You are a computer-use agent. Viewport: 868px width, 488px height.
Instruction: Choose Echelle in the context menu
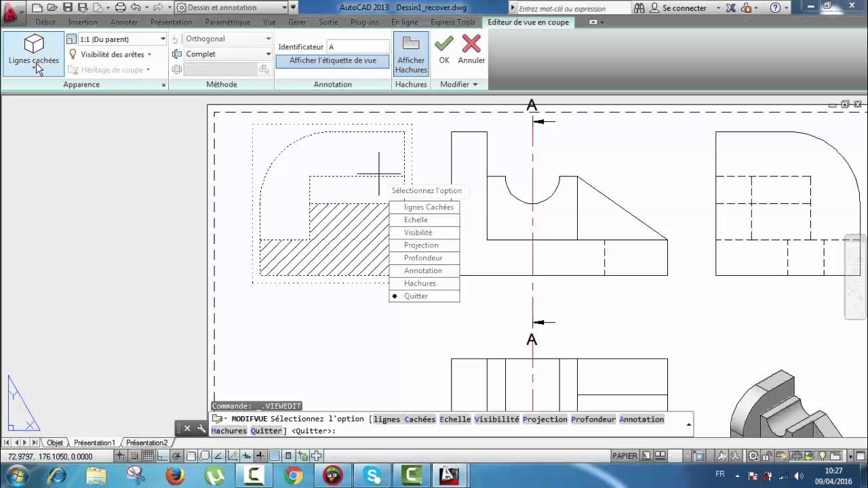tap(425, 220)
